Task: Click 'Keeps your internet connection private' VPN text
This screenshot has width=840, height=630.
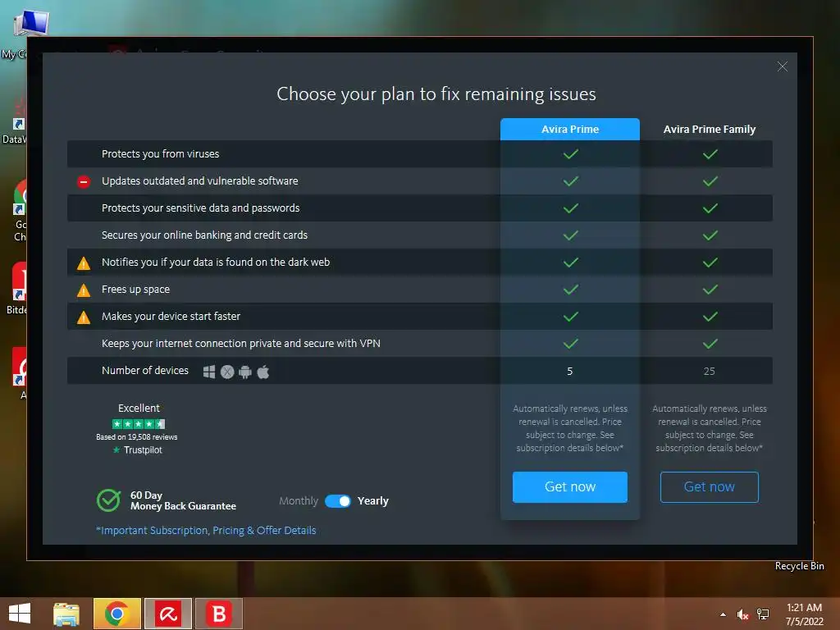Action: [x=241, y=344]
